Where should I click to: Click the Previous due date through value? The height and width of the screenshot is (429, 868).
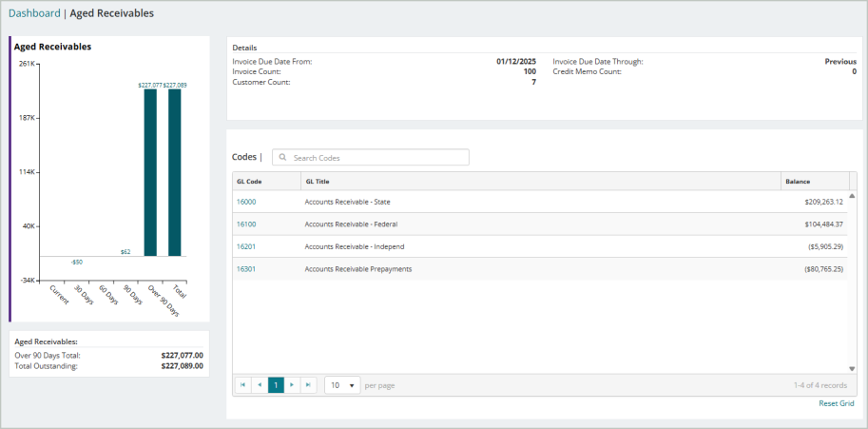point(840,62)
